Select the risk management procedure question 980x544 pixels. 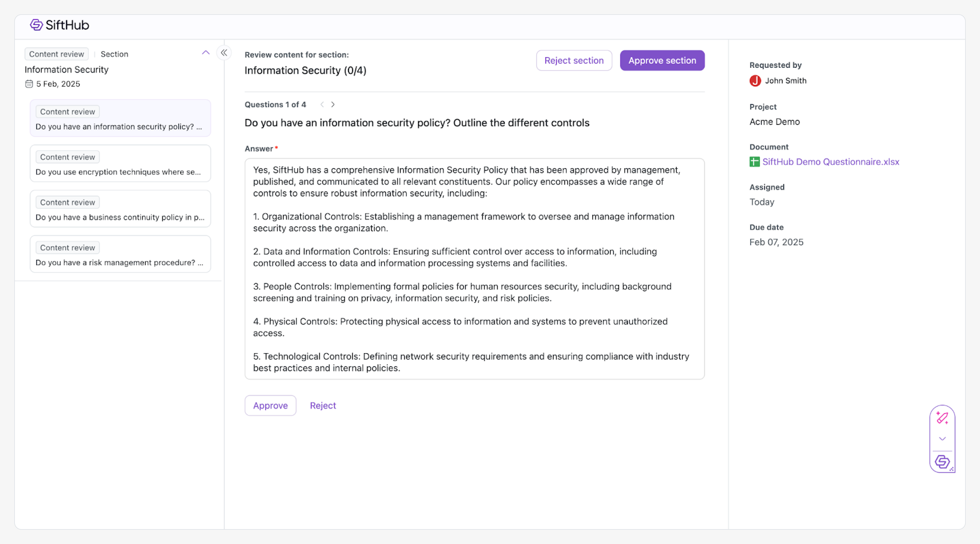point(120,254)
